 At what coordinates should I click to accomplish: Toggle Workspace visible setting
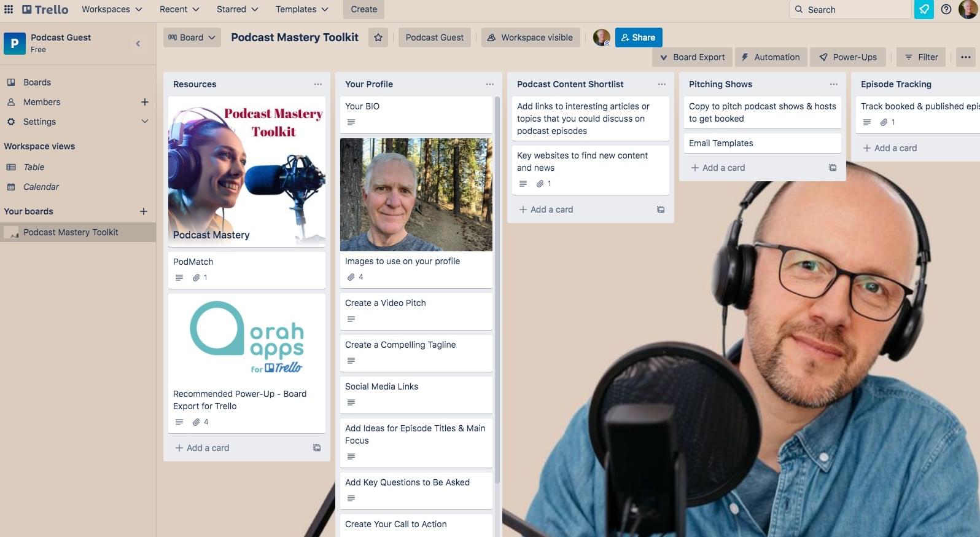click(x=530, y=37)
